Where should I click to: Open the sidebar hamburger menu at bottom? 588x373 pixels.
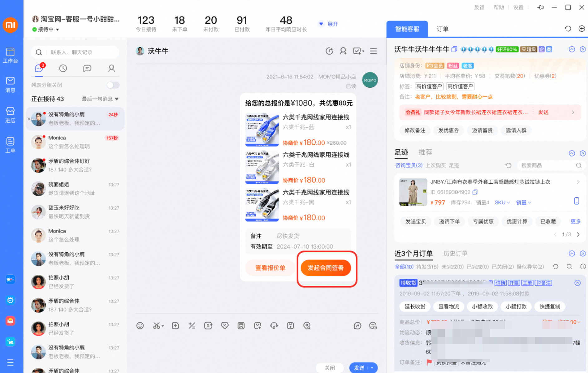click(x=10, y=362)
